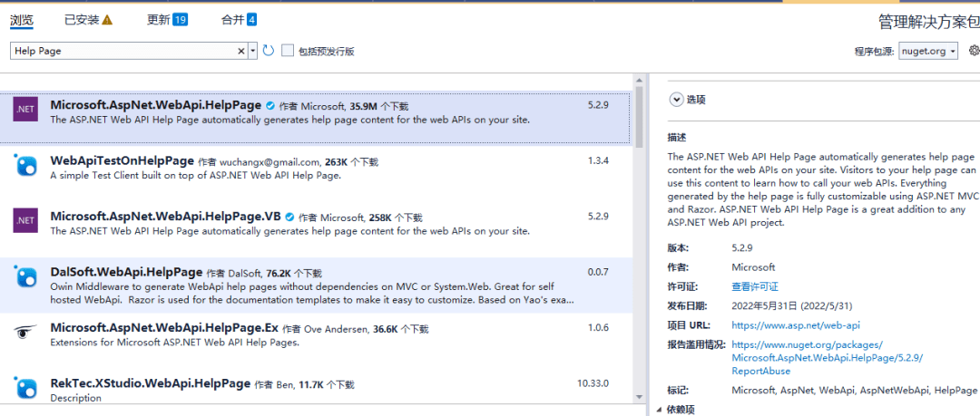Screen dimensions: 980x416
Task: Select Microsoft.AspNet.WebApi.HelpPage.Ex package title
Action: [x=164, y=327]
